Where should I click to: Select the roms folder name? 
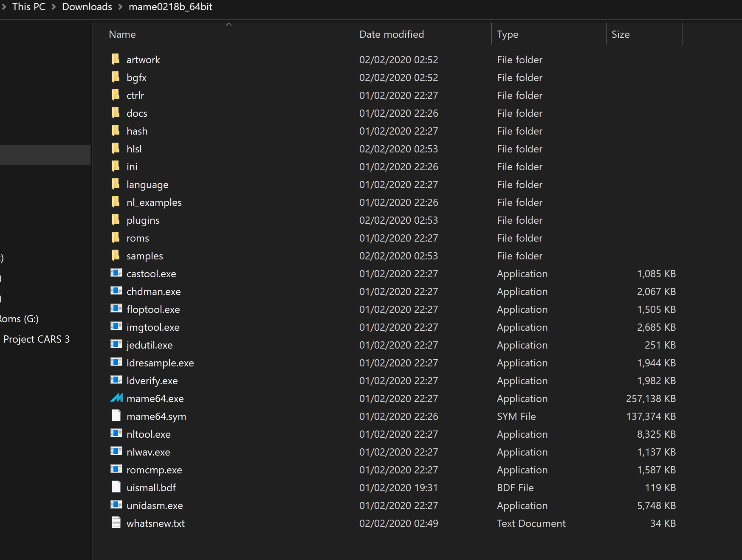[138, 238]
